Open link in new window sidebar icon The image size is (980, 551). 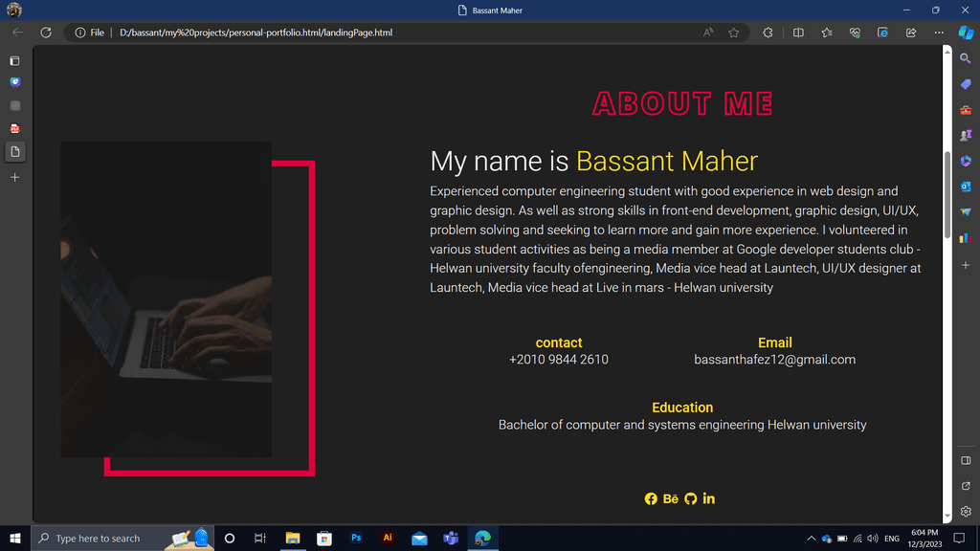pos(966,486)
